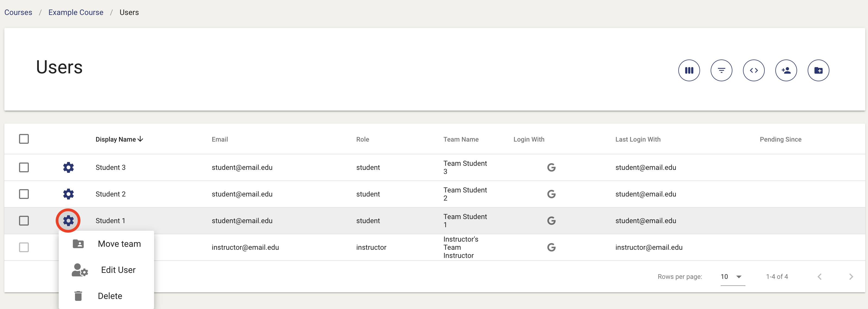This screenshot has height=309, width=868.
Task: Select the code view icon
Action: coord(754,70)
